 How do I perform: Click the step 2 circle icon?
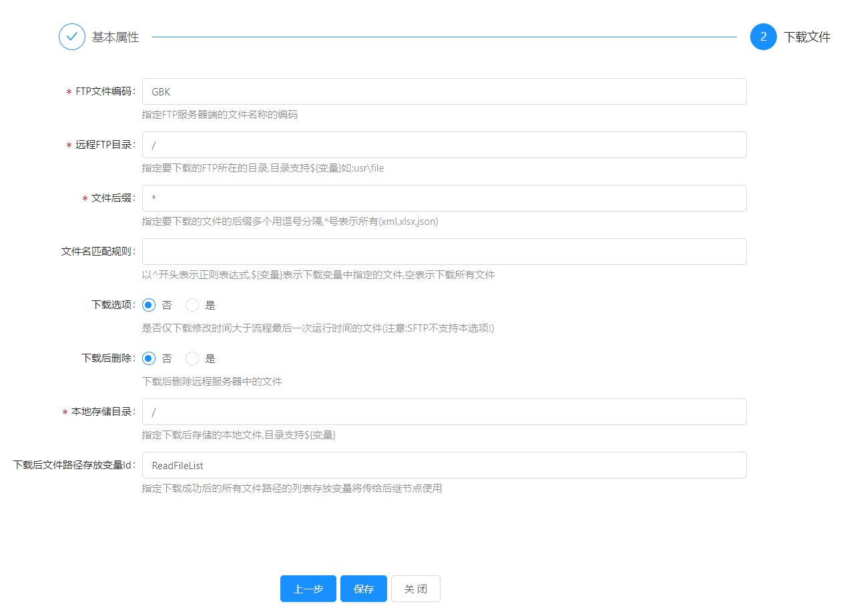coord(763,37)
